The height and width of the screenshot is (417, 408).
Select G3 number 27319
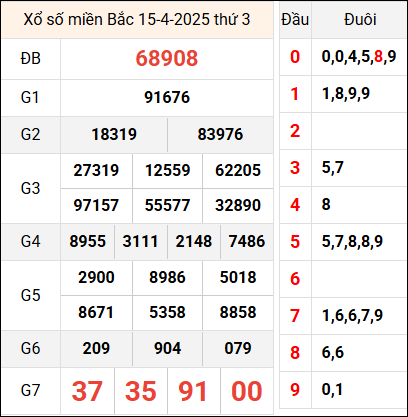[96, 170]
